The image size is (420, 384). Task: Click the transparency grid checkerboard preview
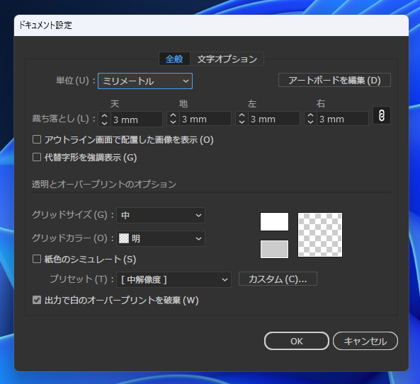coord(320,235)
